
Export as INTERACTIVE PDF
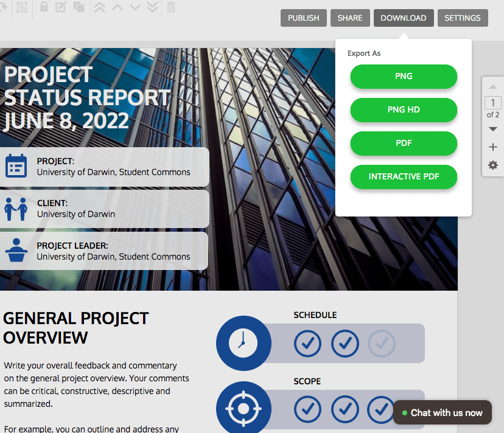[x=403, y=176]
